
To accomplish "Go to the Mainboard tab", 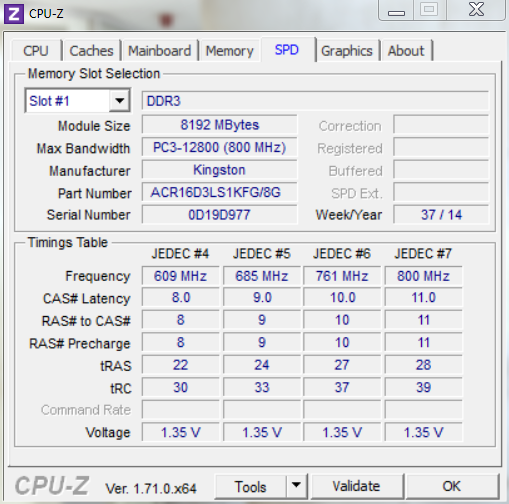I will coord(160,51).
